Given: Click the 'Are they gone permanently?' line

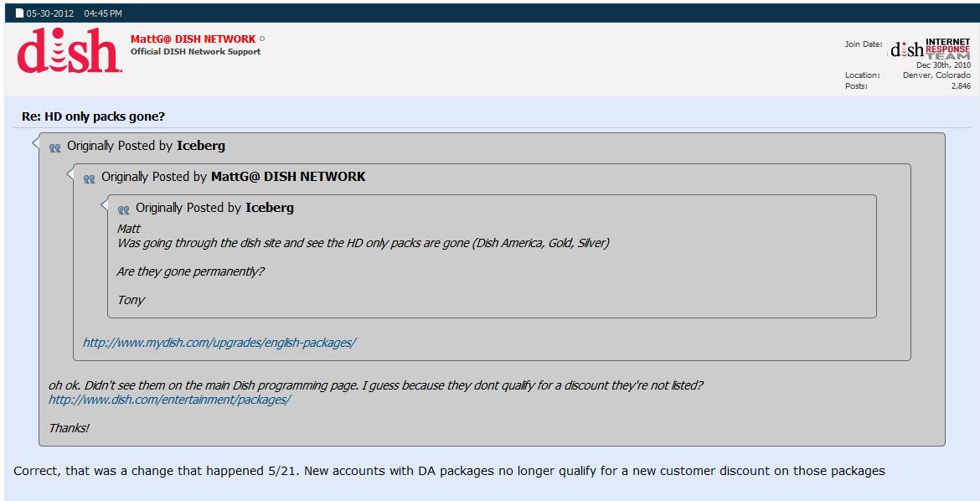Looking at the screenshot, I should (190, 272).
